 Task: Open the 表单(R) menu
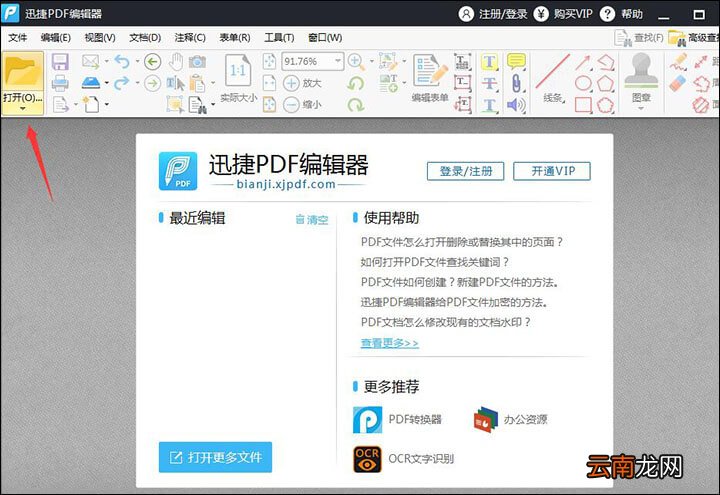pyautogui.click(x=235, y=38)
